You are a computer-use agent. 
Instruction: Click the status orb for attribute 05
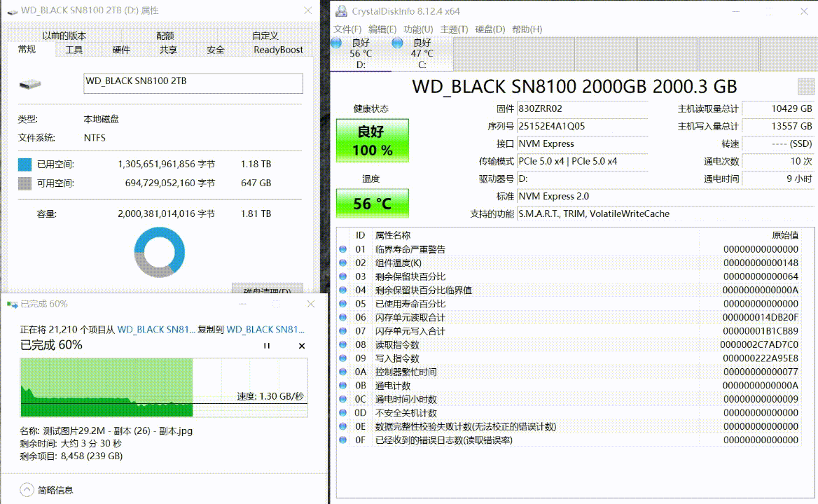click(342, 303)
